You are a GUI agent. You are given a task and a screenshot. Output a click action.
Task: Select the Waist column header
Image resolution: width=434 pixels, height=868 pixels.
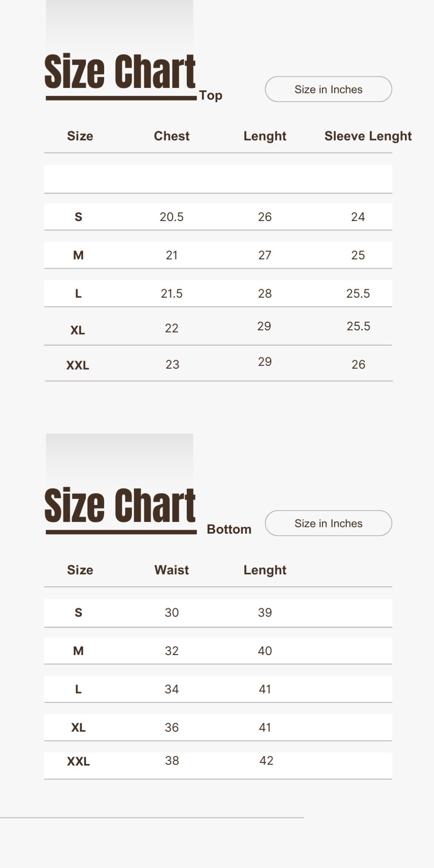172,570
